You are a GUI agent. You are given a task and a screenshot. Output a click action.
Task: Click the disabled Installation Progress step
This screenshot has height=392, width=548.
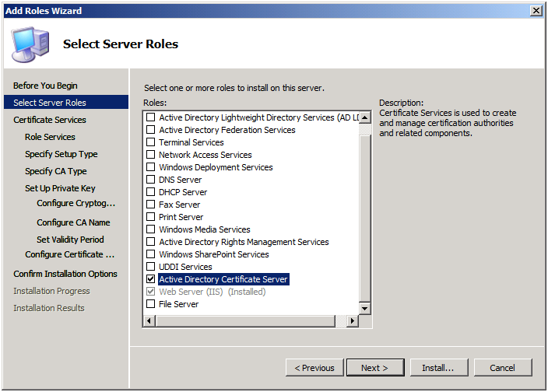point(51,291)
